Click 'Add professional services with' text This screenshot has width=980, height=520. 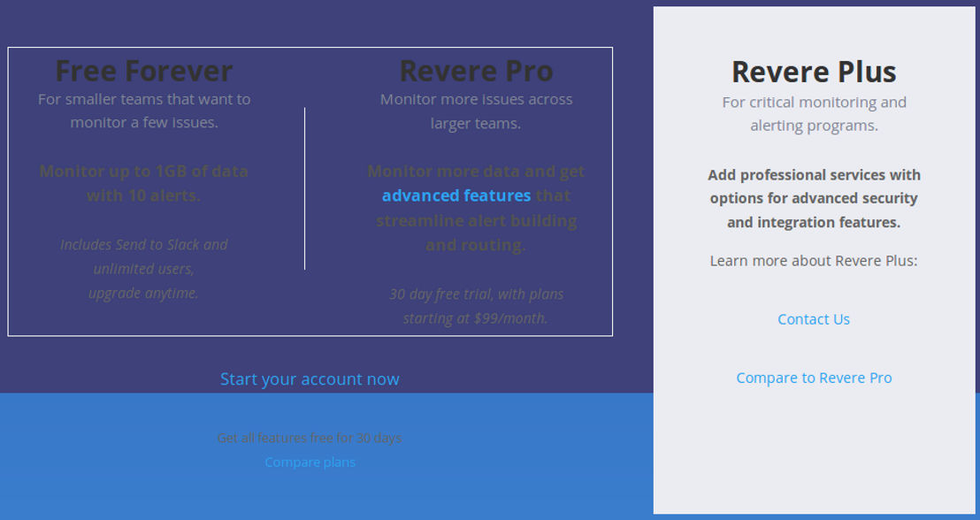(x=814, y=175)
